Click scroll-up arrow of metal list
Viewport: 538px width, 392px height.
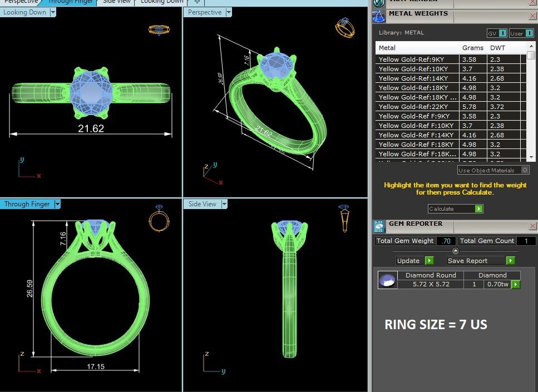[x=531, y=46]
